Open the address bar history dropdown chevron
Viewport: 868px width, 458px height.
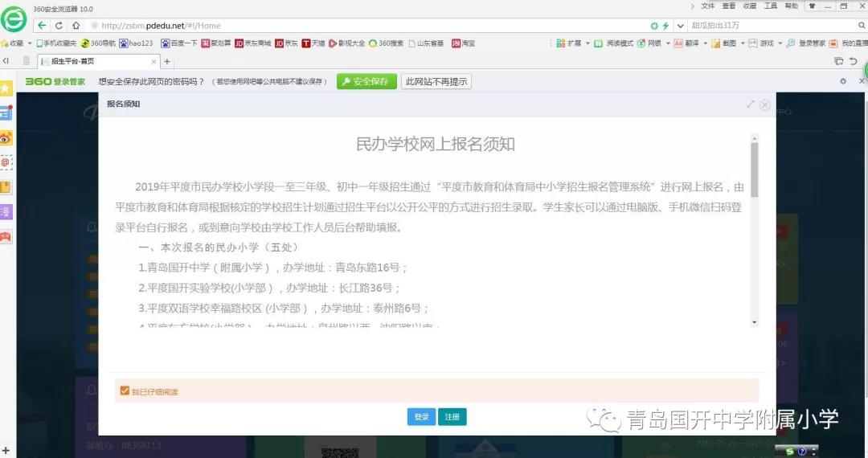pos(681,26)
